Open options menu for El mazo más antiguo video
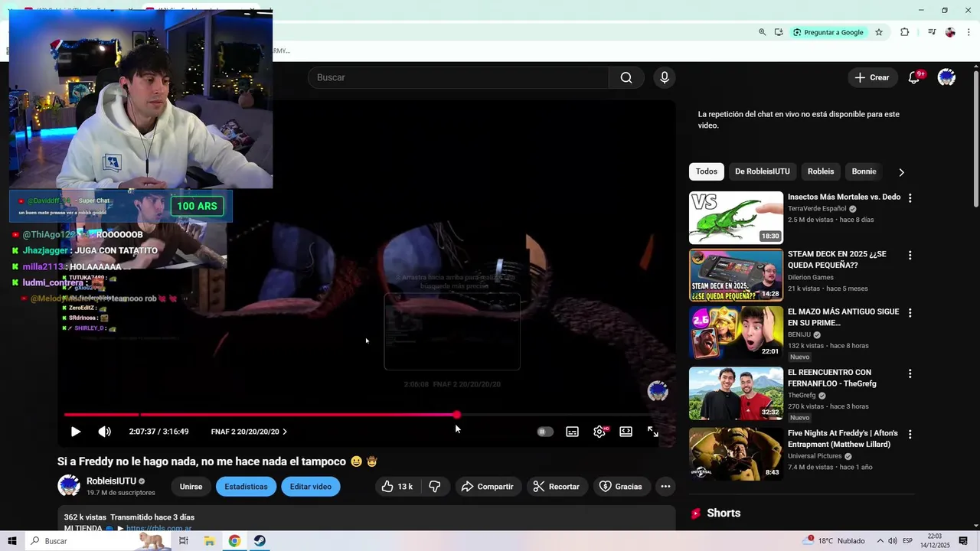 point(910,313)
